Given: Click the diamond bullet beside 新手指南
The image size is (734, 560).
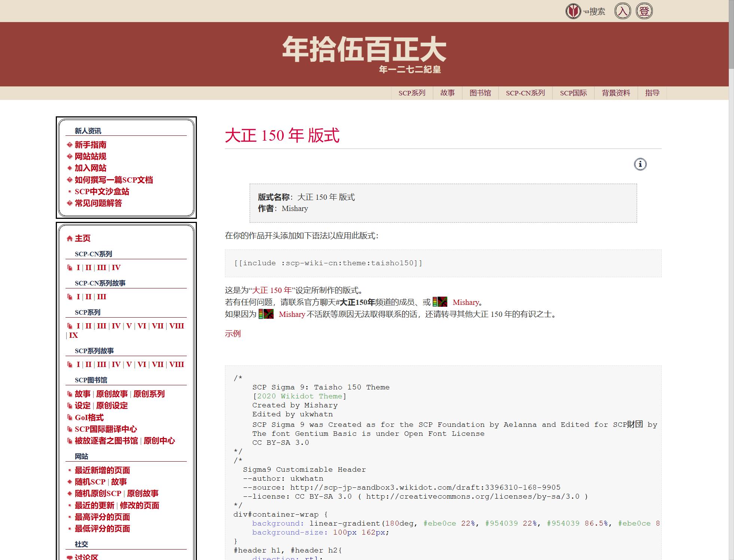Looking at the screenshot, I should (70, 145).
